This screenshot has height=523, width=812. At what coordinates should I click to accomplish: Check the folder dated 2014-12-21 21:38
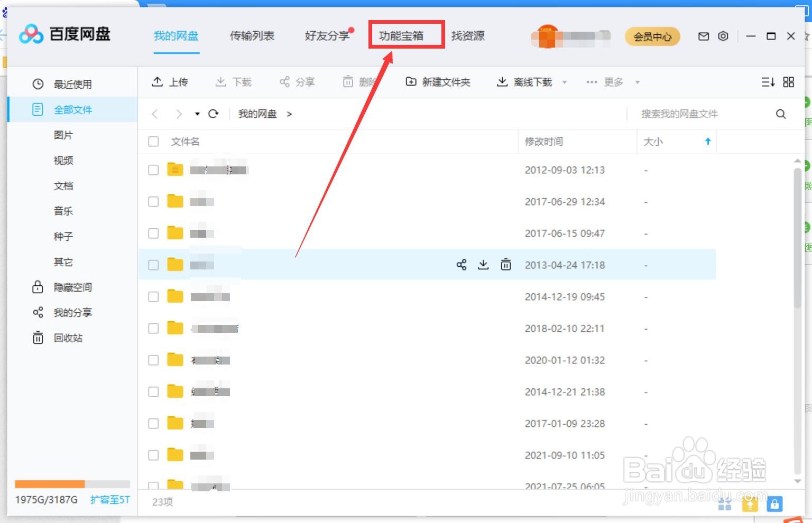153,392
